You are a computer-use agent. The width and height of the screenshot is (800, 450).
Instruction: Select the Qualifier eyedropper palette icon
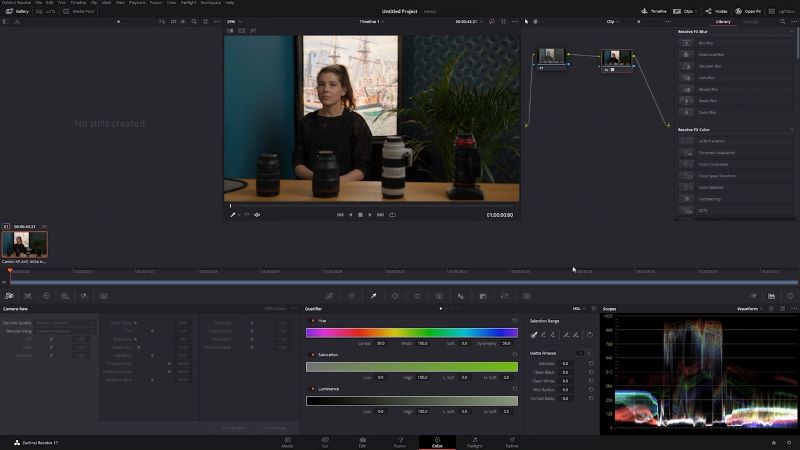pyautogui.click(x=373, y=296)
